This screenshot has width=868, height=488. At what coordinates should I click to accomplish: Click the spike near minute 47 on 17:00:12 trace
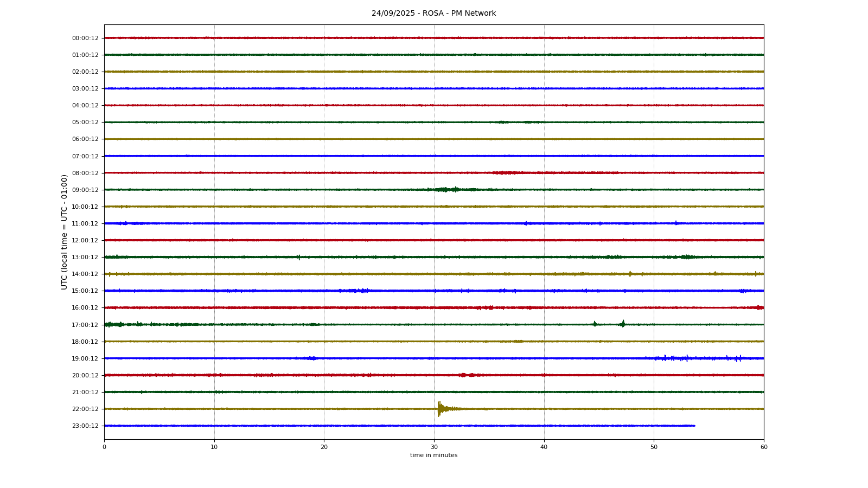tap(623, 324)
